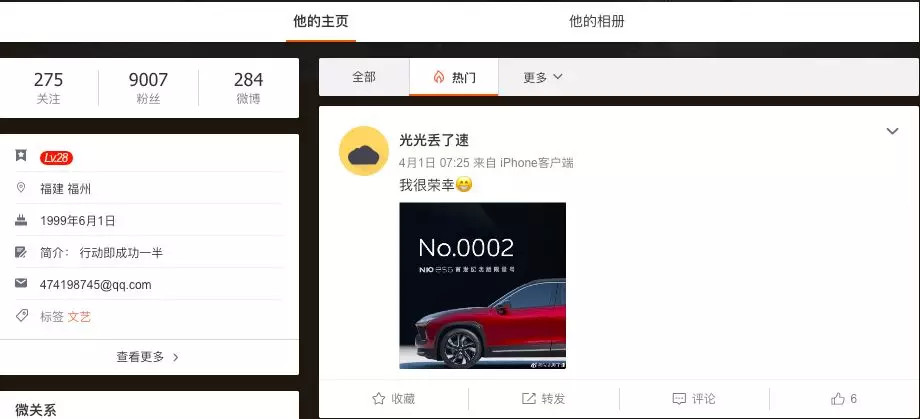The height and width of the screenshot is (419, 920).
Task: Click the comment bubble icon 评论
Action: tap(679, 399)
